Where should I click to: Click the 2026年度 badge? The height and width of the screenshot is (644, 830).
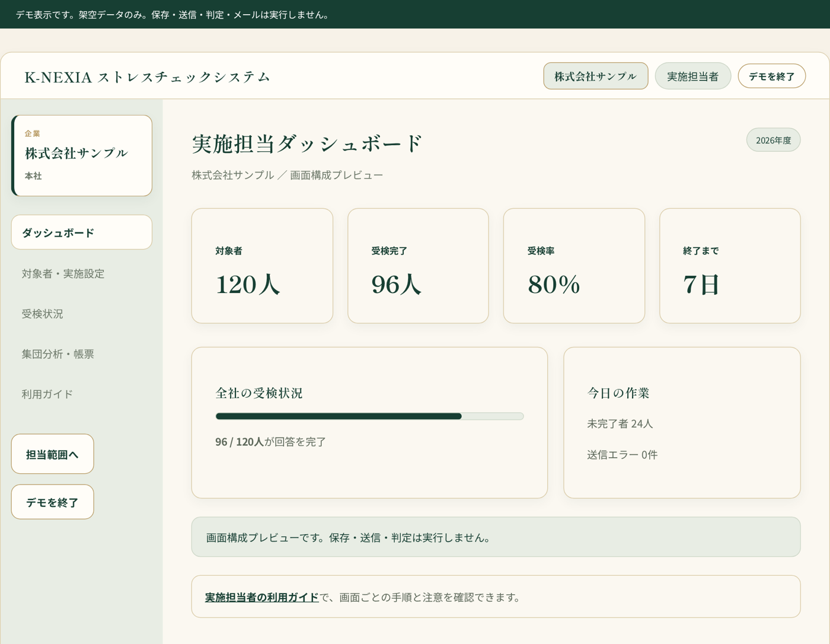pos(773,140)
